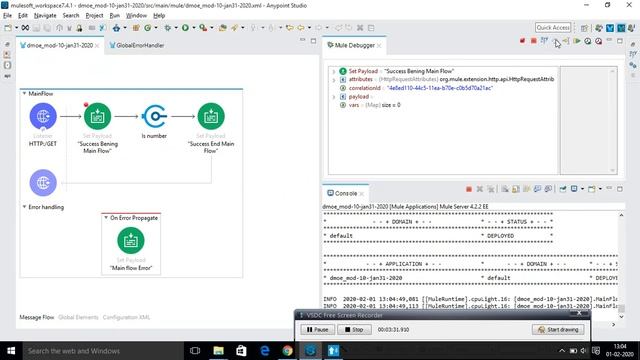Select the 'Main flow Error' Set Payload node
Viewport: 640px width, 360px height.
pyautogui.click(x=131, y=240)
